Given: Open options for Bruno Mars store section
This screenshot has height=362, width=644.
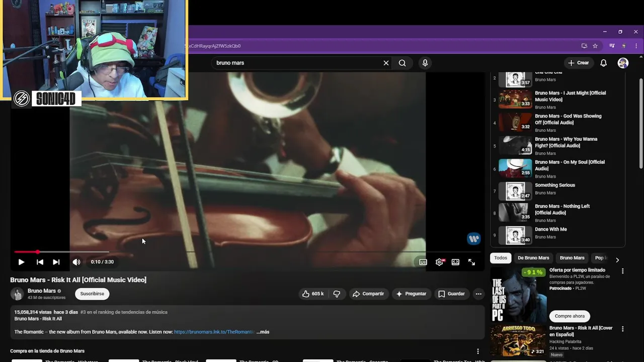Looking at the screenshot, I should click(478, 351).
